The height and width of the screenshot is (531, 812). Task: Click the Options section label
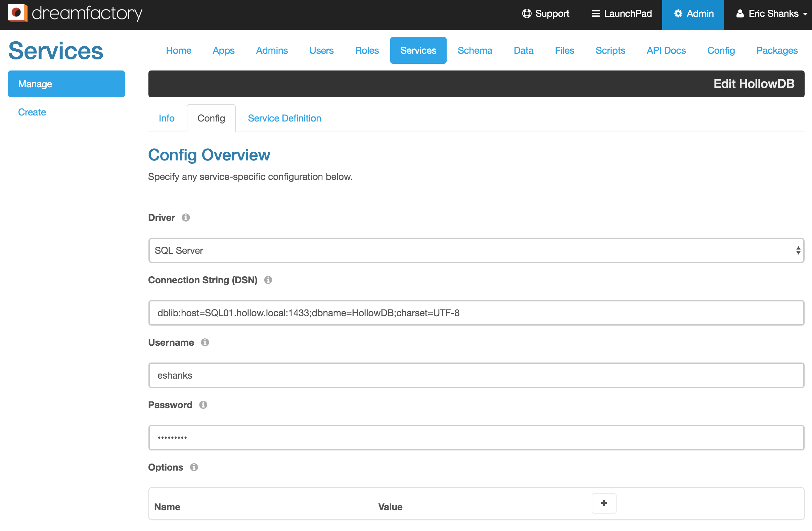point(166,467)
